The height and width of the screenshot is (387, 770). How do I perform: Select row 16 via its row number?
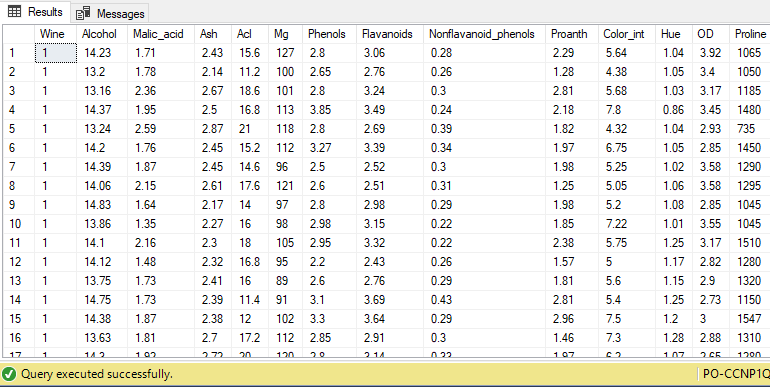coord(19,337)
